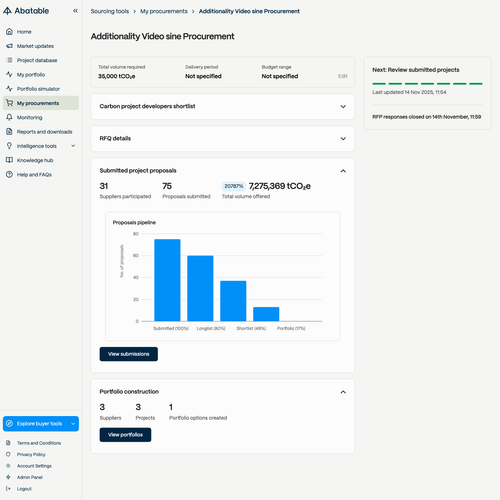Viewport: 500px width, 500px height.
Task: Click 'RFP responses closed on 14th November' text
Action: (427, 117)
